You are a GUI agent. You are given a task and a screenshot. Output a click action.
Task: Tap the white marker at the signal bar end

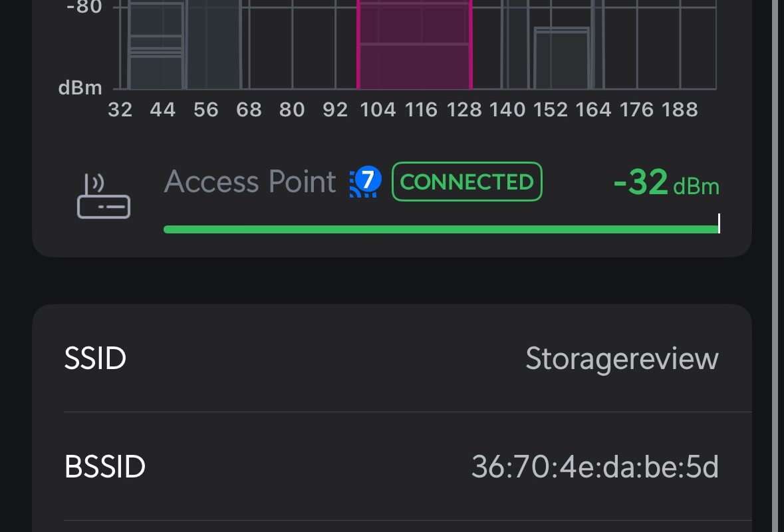tap(719, 223)
